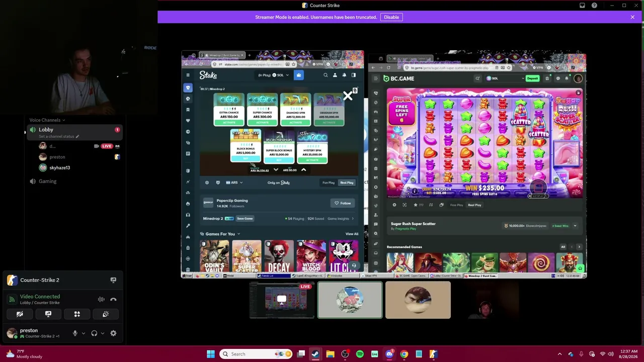Open the Stake hamburger menu
This screenshot has width=644, height=362.
click(188, 75)
